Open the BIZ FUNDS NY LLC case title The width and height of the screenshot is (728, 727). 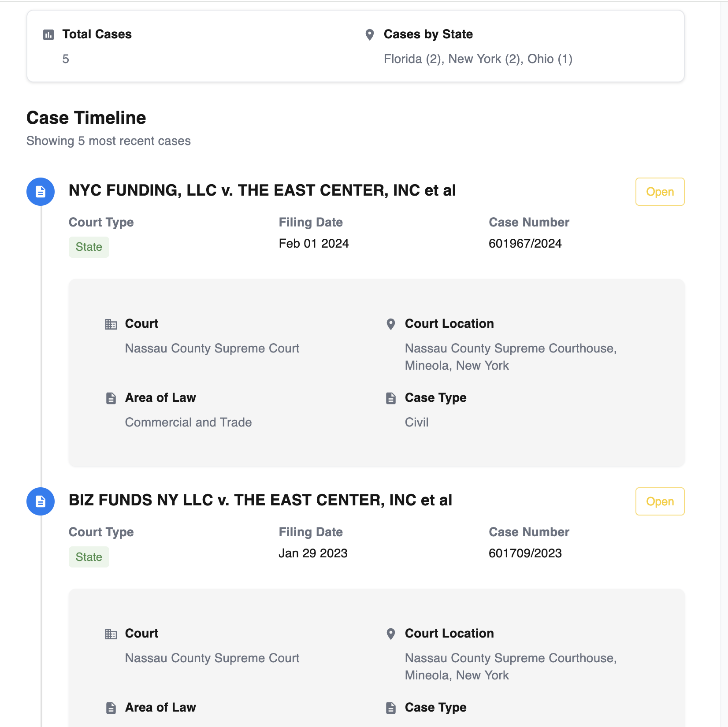click(x=260, y=500)
